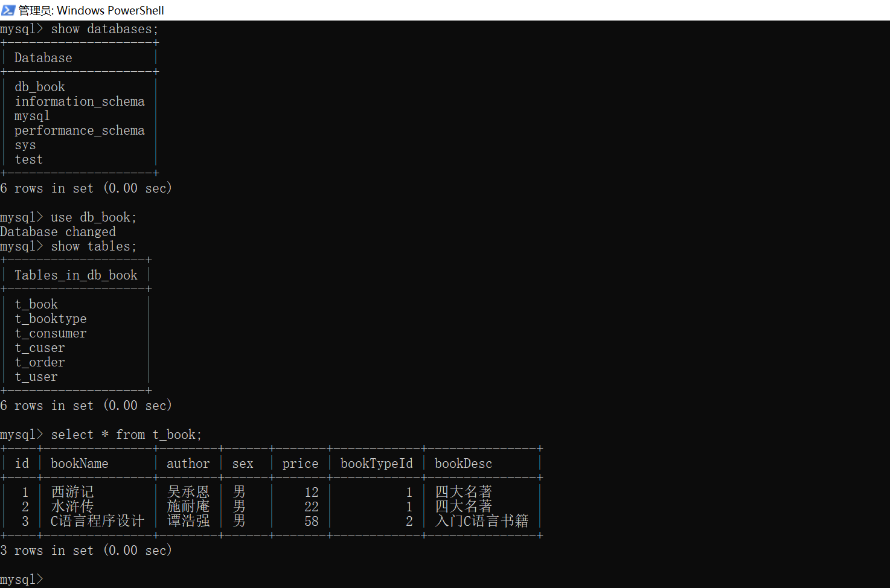Click book name '西游记'
Viewport: 890px width, 588px height.
coord(72,492)
